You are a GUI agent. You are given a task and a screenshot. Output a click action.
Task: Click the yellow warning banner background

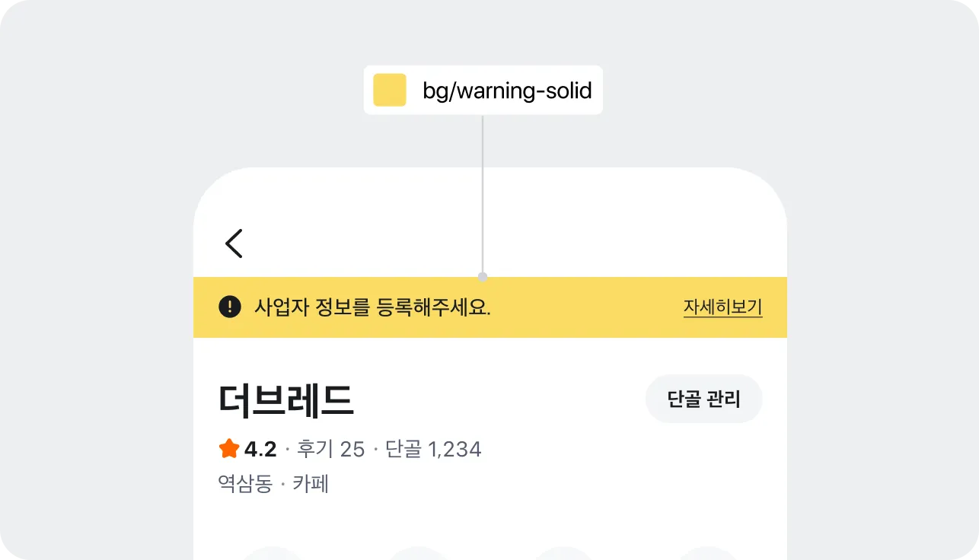pyautogui.click(x=533, y=307)
